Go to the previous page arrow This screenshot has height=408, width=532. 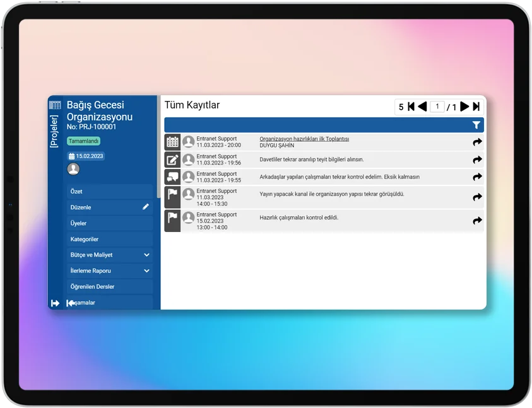pos(422,107)
